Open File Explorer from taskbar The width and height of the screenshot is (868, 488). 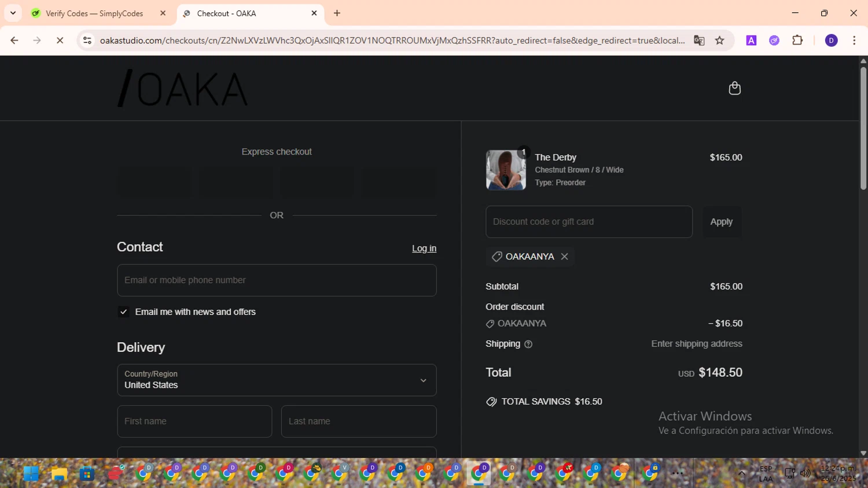(59, 474)
